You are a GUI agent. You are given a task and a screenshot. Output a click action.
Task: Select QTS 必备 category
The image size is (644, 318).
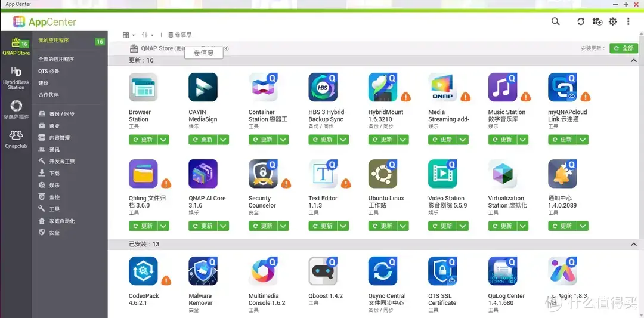coord(49,71)
